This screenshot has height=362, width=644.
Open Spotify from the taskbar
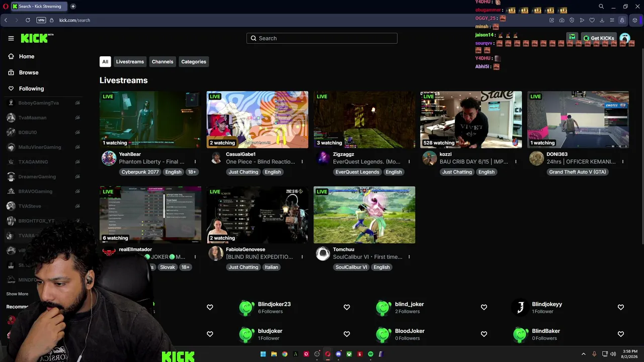pos(371,354)
